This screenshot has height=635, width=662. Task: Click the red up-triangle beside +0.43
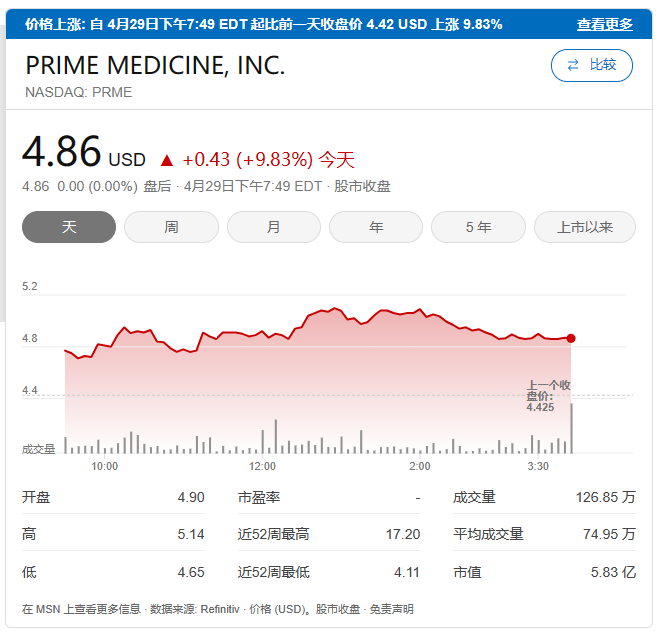coord(166,160)
